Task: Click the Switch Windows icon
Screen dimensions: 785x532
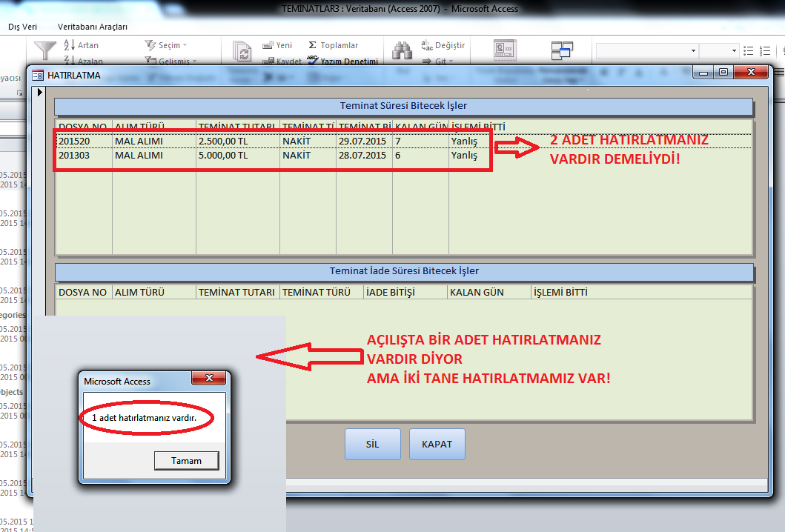Action: (561, 50)
